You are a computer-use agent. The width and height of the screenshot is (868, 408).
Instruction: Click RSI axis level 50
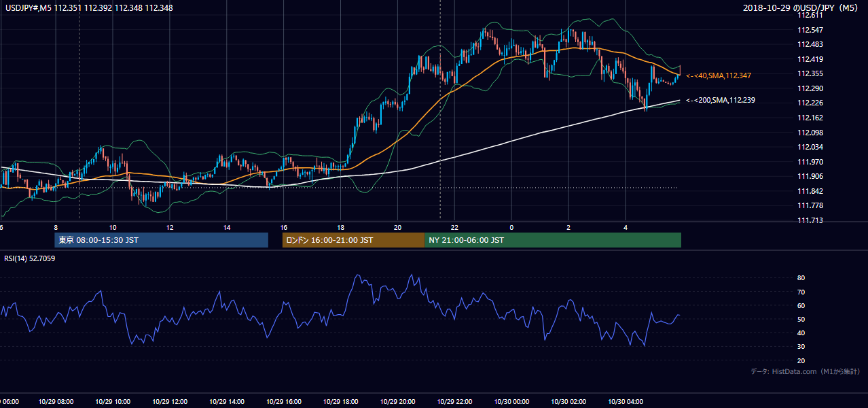point(801,319)
